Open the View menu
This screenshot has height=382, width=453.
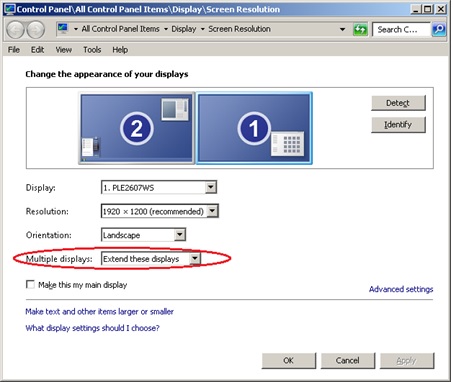coord(63,50)
